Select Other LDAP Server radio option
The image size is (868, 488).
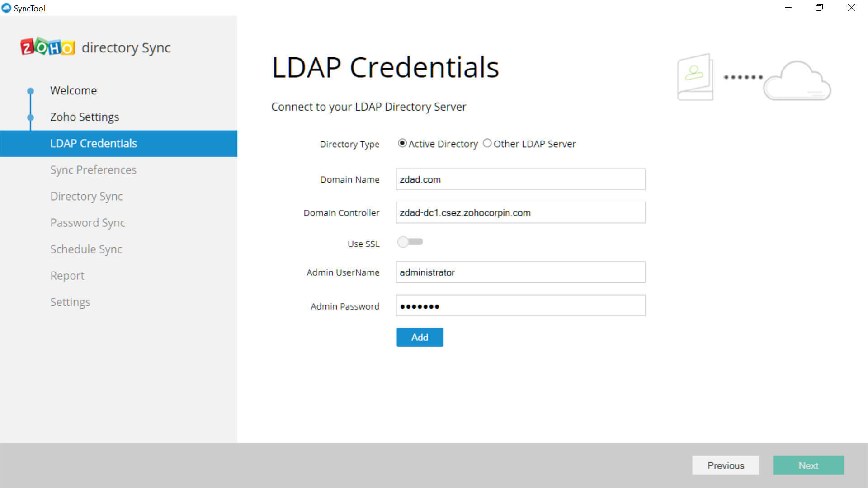click(x=487, y=143)
